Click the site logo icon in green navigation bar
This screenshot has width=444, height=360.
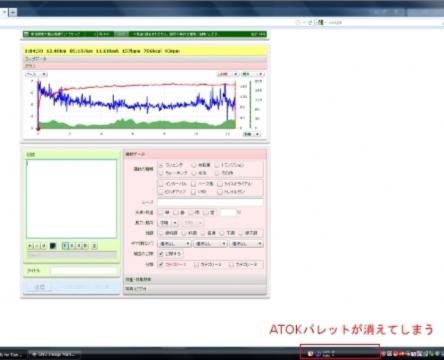tap(27, 34)
